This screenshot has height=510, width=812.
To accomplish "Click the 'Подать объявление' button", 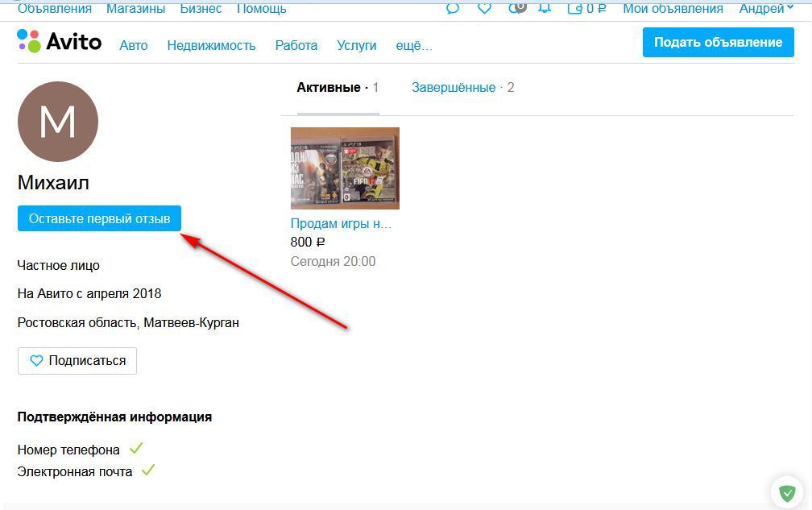I will tap(718, 43).
